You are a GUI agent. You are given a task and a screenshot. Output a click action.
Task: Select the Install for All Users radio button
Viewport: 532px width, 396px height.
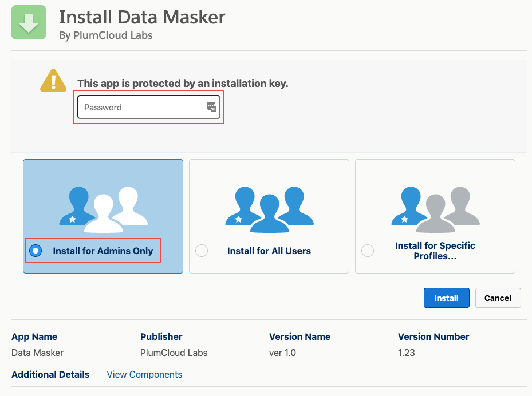[202, 251]
